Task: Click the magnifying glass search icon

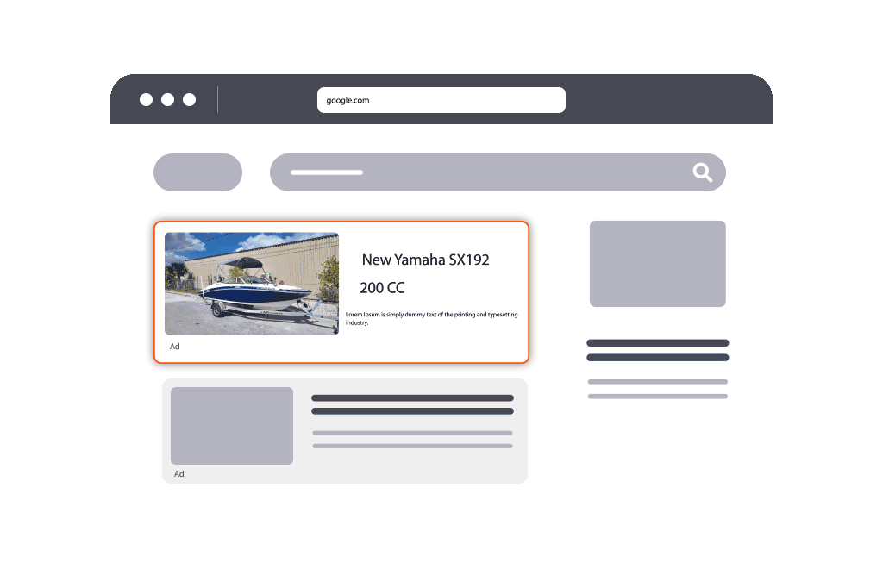Action: point(703,172)
